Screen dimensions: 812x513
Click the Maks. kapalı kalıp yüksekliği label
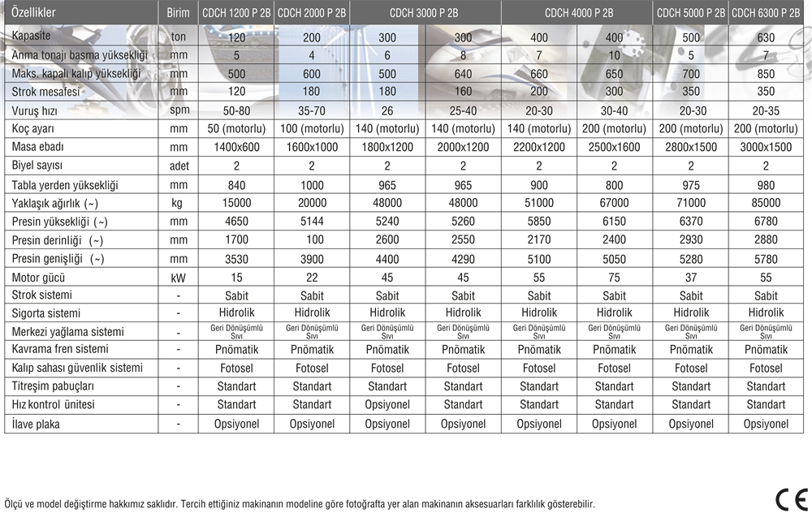(x=76, y=74)
